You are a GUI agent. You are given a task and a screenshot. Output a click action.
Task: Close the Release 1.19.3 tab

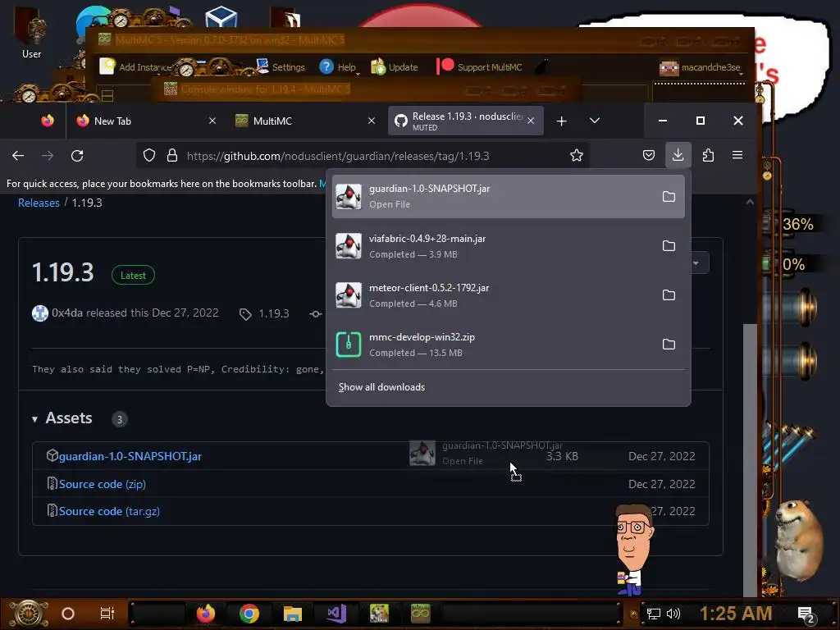531,121
